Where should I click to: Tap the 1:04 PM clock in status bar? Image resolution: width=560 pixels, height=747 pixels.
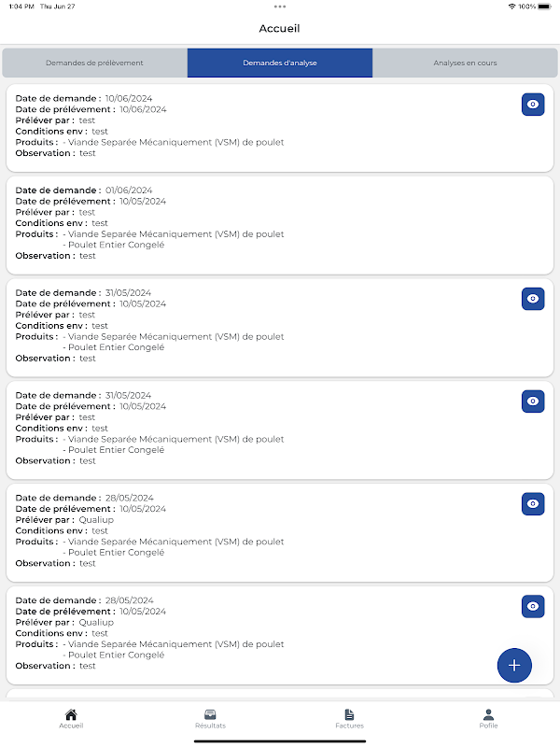tap(21, 7)
